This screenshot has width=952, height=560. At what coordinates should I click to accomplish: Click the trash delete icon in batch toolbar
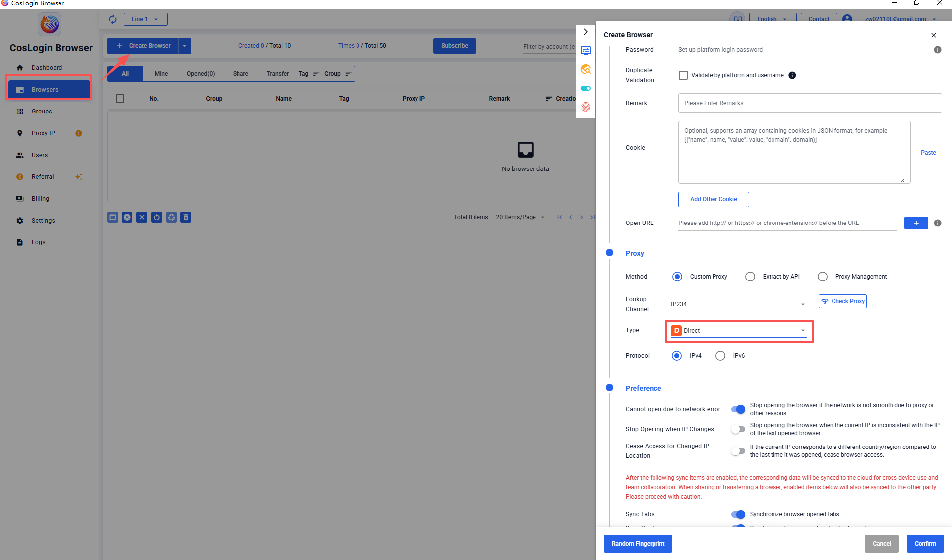[186, 217]
